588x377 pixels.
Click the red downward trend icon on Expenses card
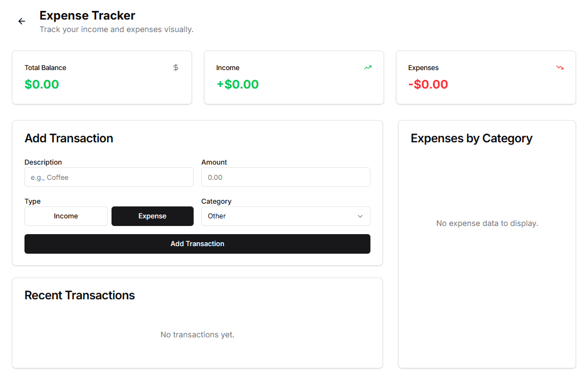pos(560,67)
